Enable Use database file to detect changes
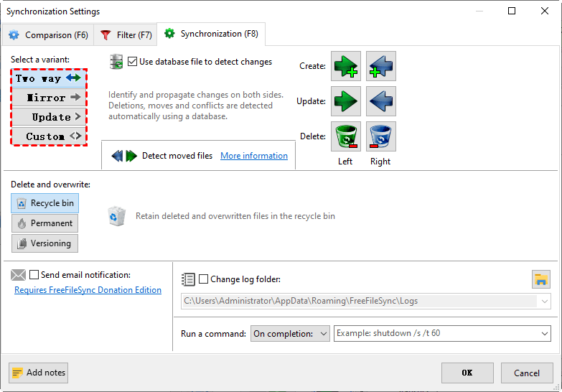The height and width of the screenshot is (392, 562). pyautogui.click(x=132, y=62)
